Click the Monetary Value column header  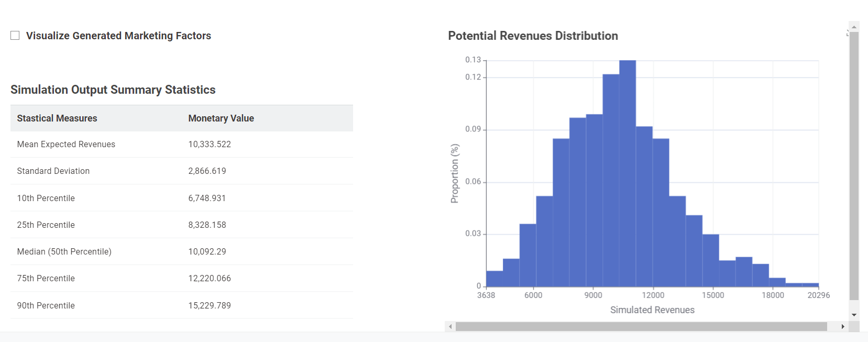coord(221,118)
